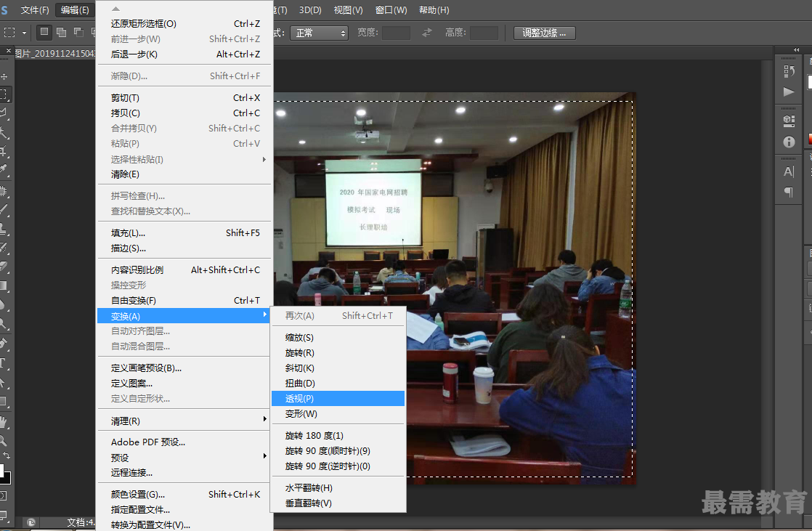Enable New Selection mode in options bar
The image size is (812, 531).
coord(44,32)
